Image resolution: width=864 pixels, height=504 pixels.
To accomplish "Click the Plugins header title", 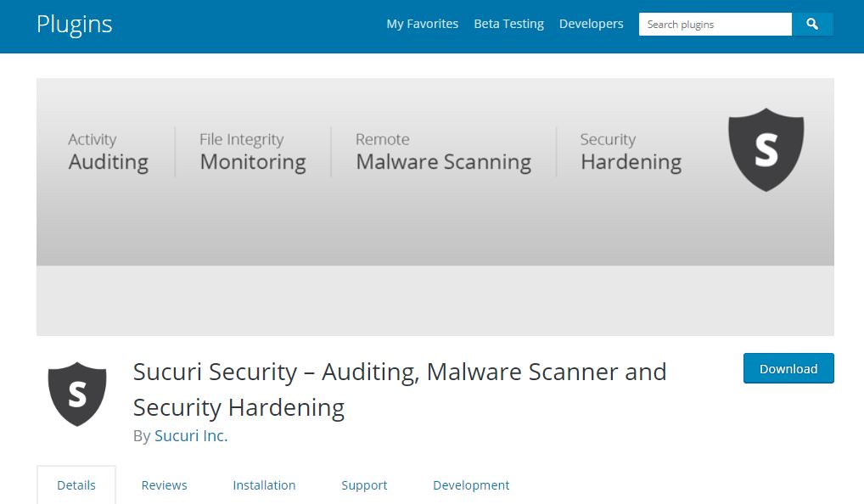I will click(x=75, y=25).
